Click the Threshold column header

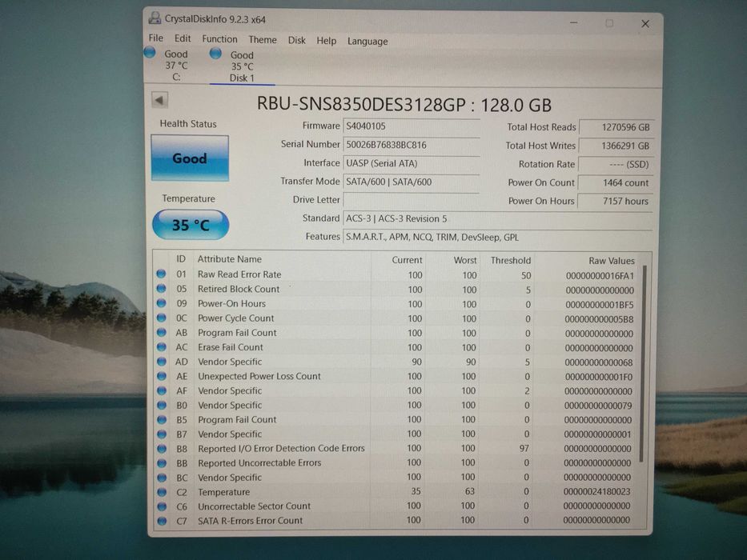pyautogui.click(x=511, y=261)
